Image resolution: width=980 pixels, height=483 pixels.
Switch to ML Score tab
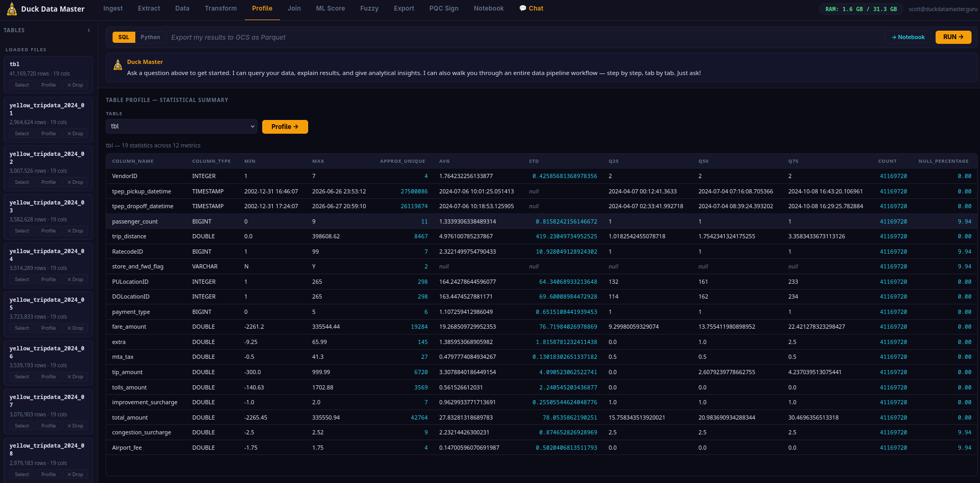pyautogui.click(x=330, y=8)
